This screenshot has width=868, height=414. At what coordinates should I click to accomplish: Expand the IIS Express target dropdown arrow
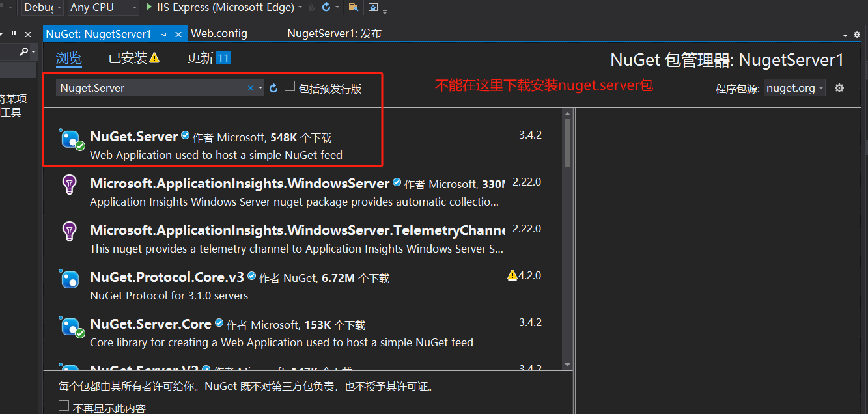click(x=300, y=8)
